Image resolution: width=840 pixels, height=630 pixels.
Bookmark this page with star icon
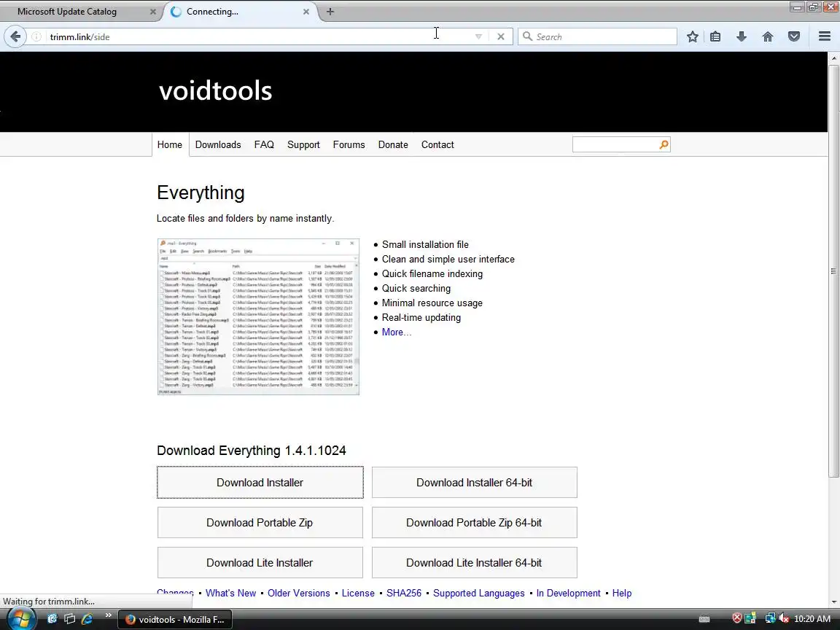[693, 36]
